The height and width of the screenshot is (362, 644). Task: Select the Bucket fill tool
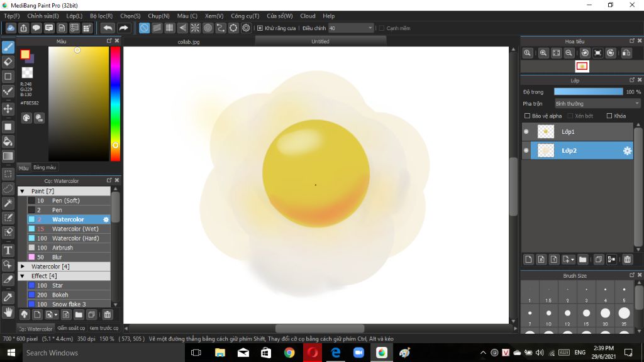tap(8, 141)
